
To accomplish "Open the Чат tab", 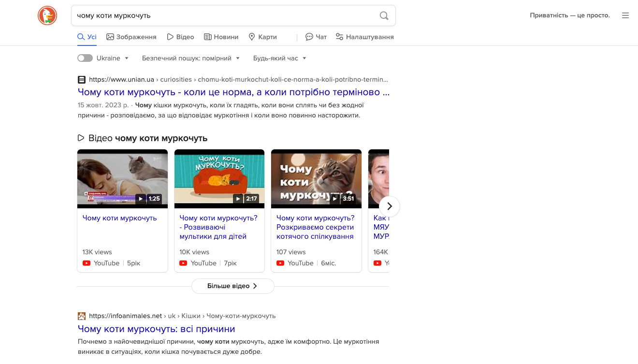I will coord(316,37).
